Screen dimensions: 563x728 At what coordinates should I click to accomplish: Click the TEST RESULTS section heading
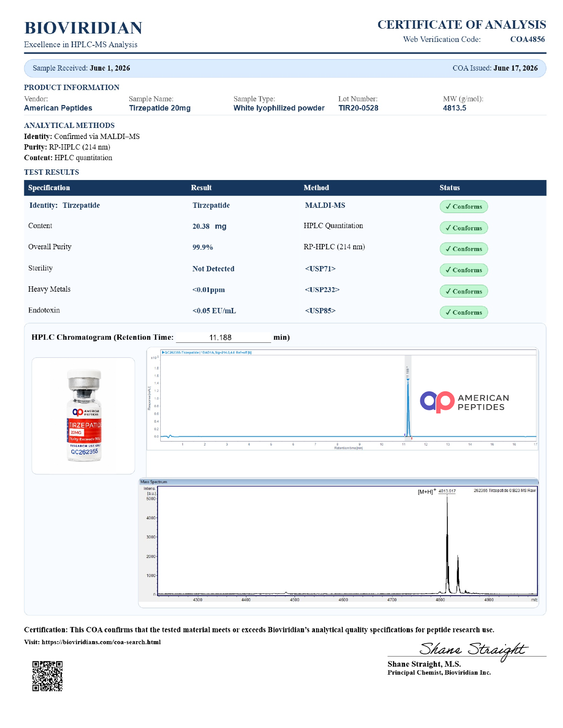(x=52, y=172)
